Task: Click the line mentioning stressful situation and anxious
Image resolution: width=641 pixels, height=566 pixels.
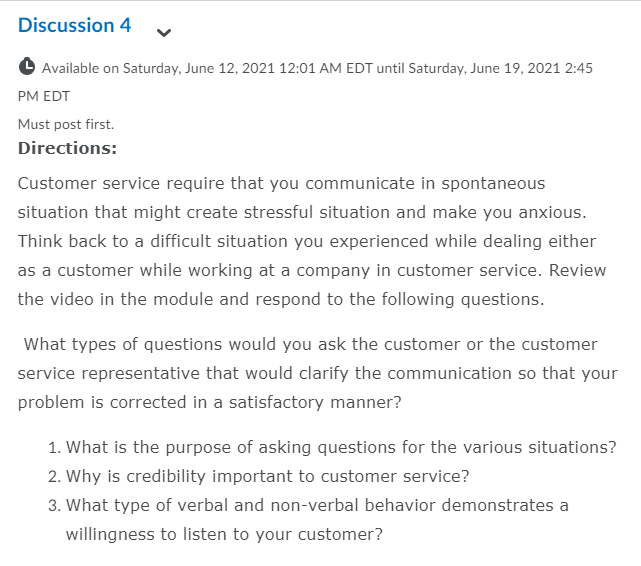Action: click(x=302, y=213)
